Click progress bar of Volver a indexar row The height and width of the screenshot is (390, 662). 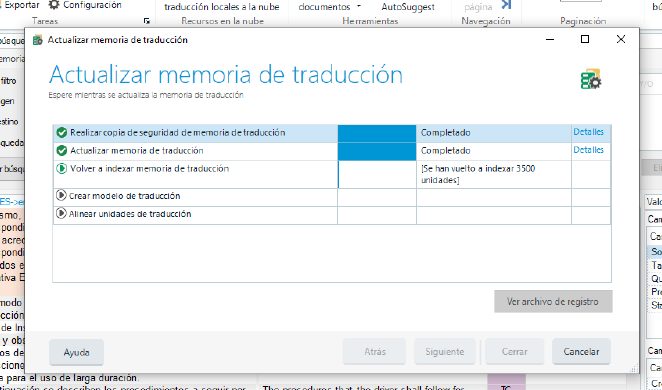(377, 174)
